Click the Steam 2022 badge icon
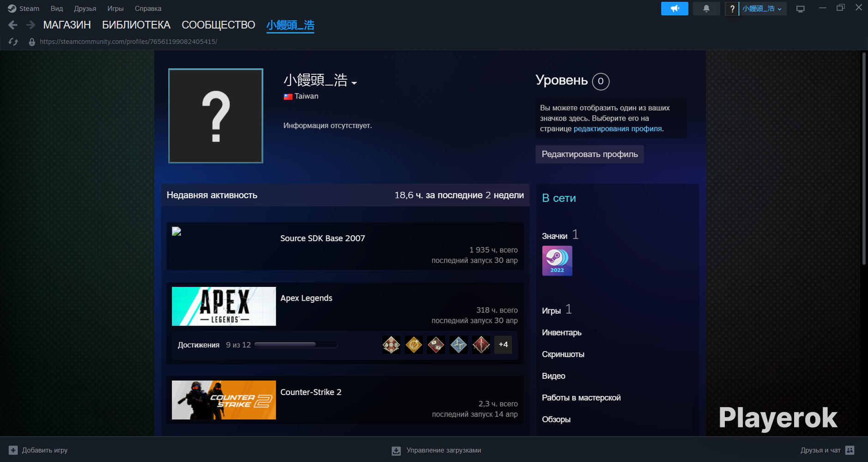This screenshot has width=868, height=462. click(557, 261)
